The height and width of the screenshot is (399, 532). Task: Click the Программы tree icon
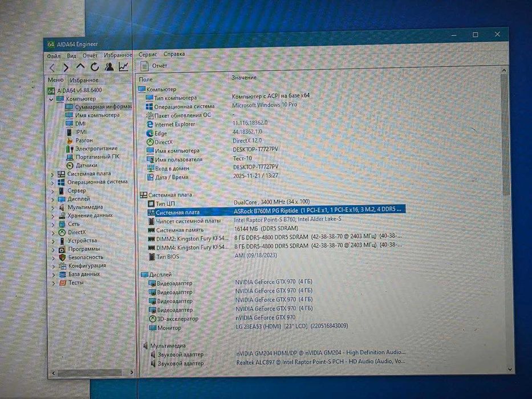(x=62, y=250)
